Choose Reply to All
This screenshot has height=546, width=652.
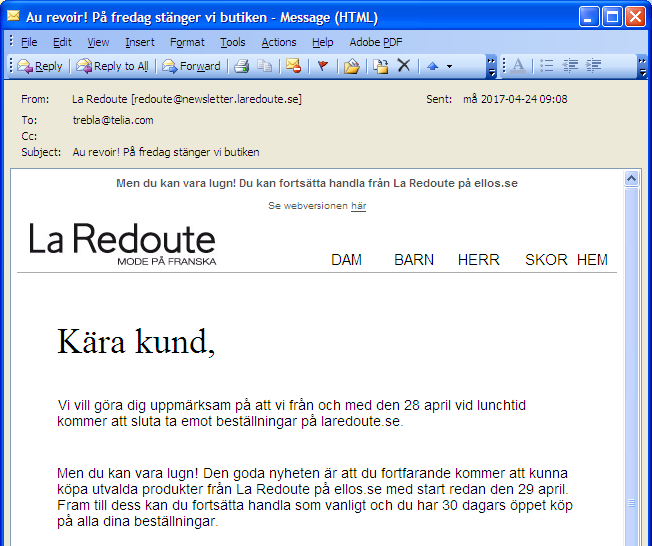pyautogui.click(x=112, y=66)
